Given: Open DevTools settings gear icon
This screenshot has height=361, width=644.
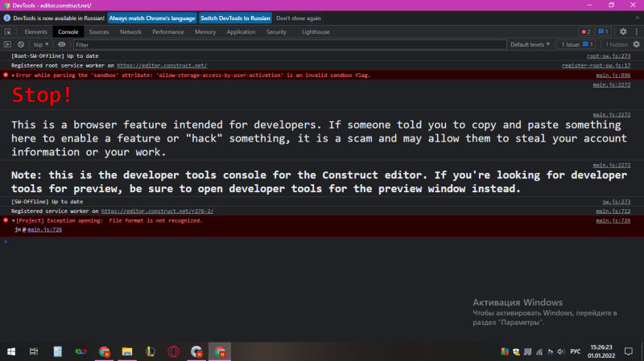Looking at the screenshot, I should 623,31.
